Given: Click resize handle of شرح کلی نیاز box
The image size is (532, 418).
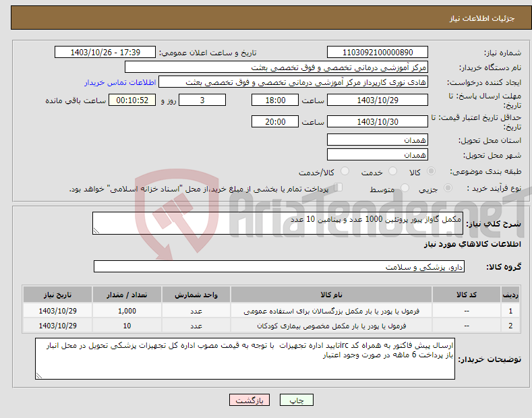Looking at the screenshot, I should (x=96, y=231).
